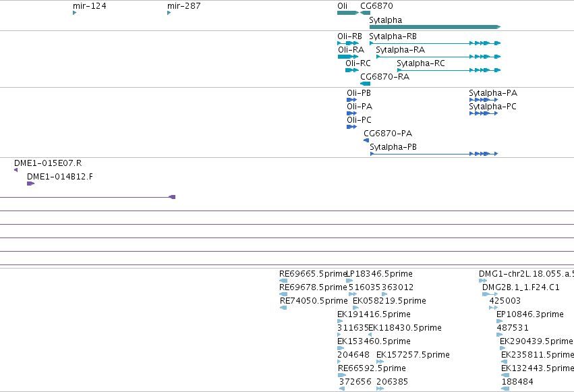Select the EK235811.5prime EST glyph
Screen dimensions: 574x392
505,362
